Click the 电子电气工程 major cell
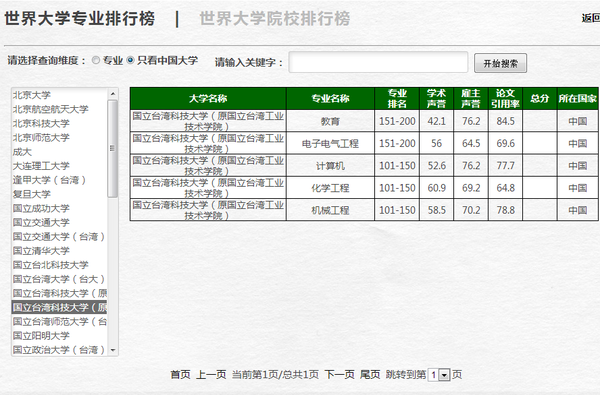This screenshot has height=395, width=600. click(330, 144)
